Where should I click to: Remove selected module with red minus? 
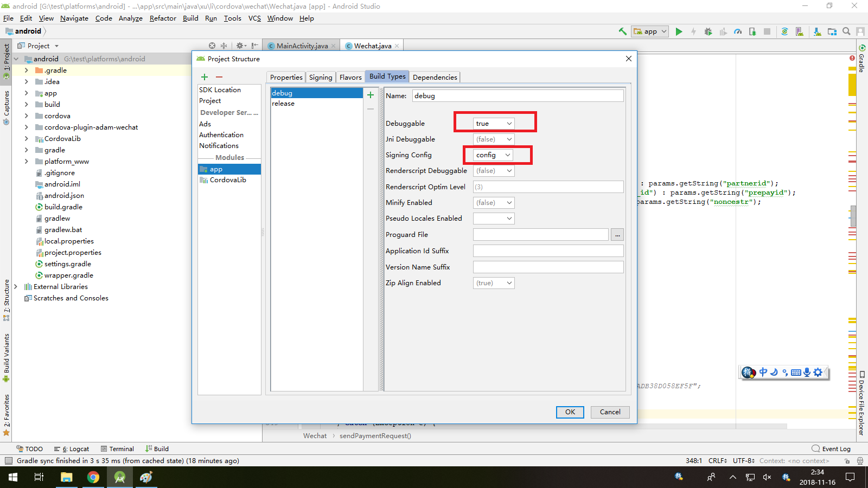pos(219,78)
